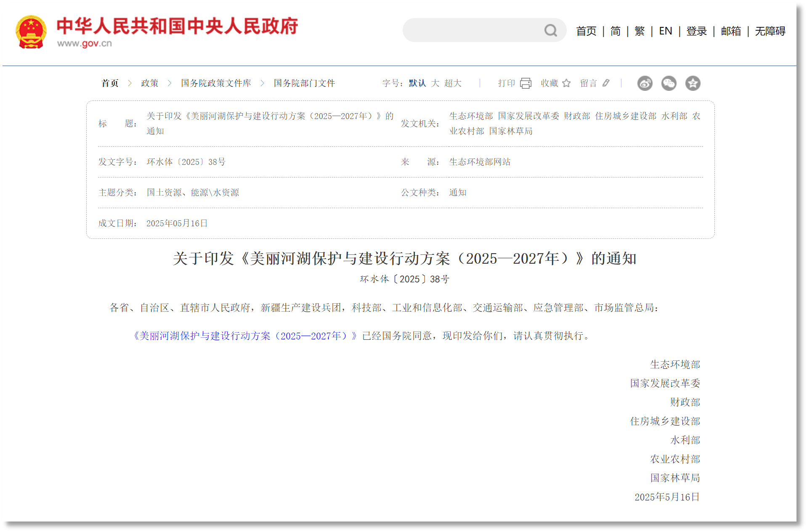Go to 国务院政策文件库 breadcrumb
The height and width of the screenshot is (532, 807).
coord(216,83)
